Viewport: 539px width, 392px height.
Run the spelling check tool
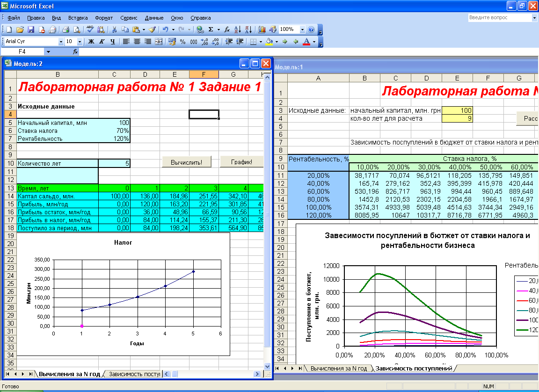90,29
